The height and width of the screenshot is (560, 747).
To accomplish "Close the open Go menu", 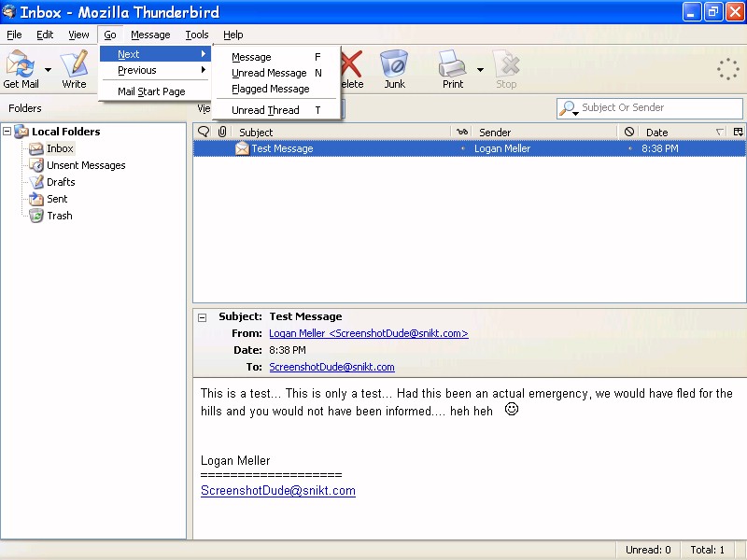I will (x=110, y=35).
